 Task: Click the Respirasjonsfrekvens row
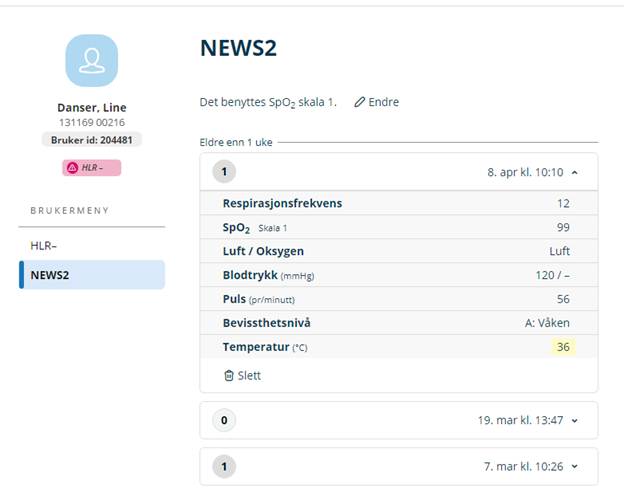tap(397, 203)
